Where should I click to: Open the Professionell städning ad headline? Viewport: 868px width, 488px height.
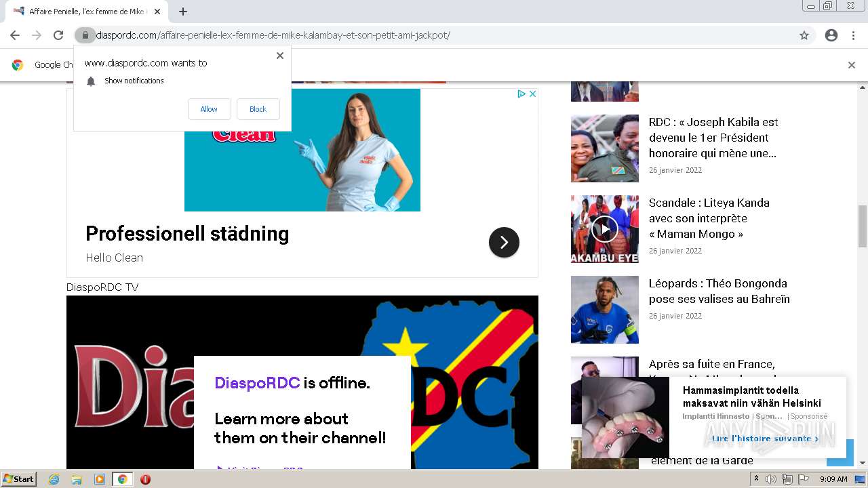coord(187,234)
